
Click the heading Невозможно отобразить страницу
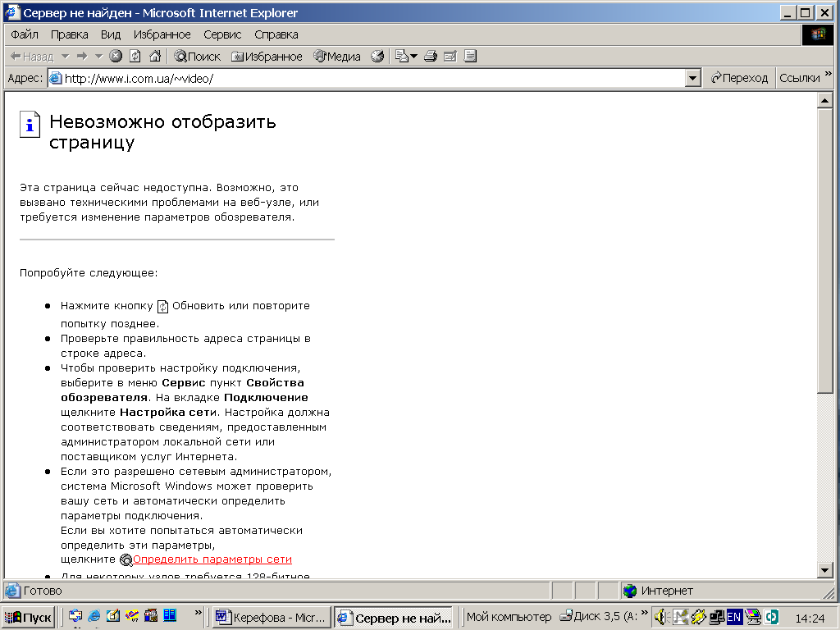[163, 132]
